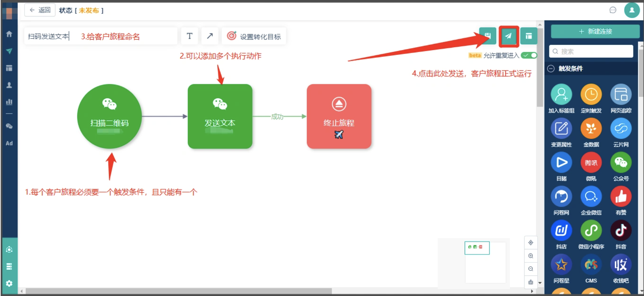Zoom out of the canvas

click(531, 269)
